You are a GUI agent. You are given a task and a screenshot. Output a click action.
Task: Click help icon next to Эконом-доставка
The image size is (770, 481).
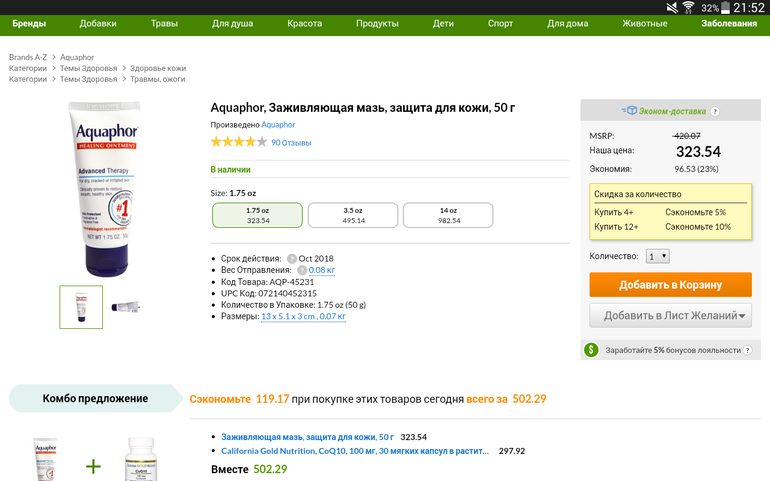(x=715, y=112)
